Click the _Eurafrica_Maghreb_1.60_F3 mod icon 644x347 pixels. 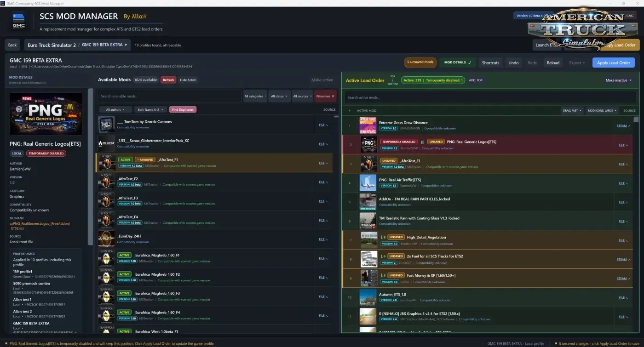point(106,296)
